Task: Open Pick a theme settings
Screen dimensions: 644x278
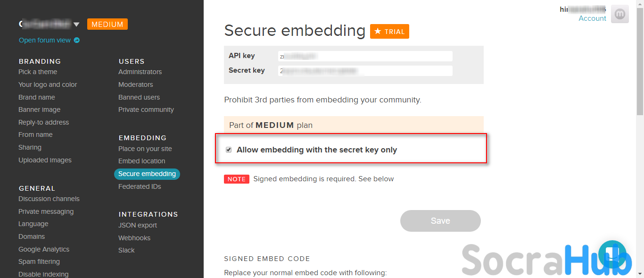Action: [38, 72]
